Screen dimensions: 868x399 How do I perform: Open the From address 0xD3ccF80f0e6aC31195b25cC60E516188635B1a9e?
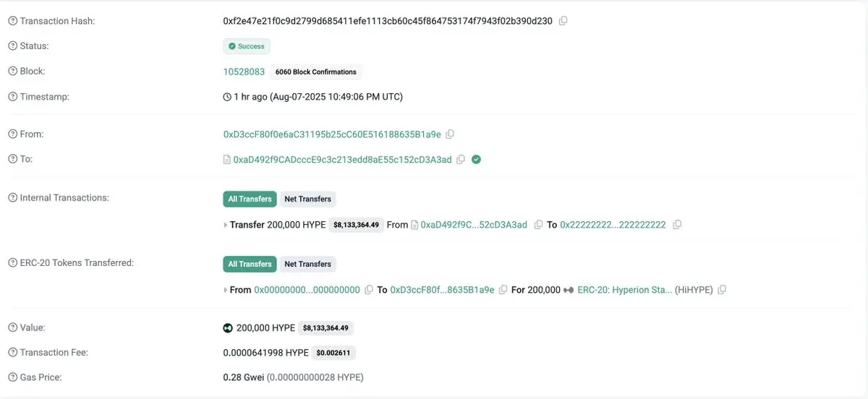[332, 134]
